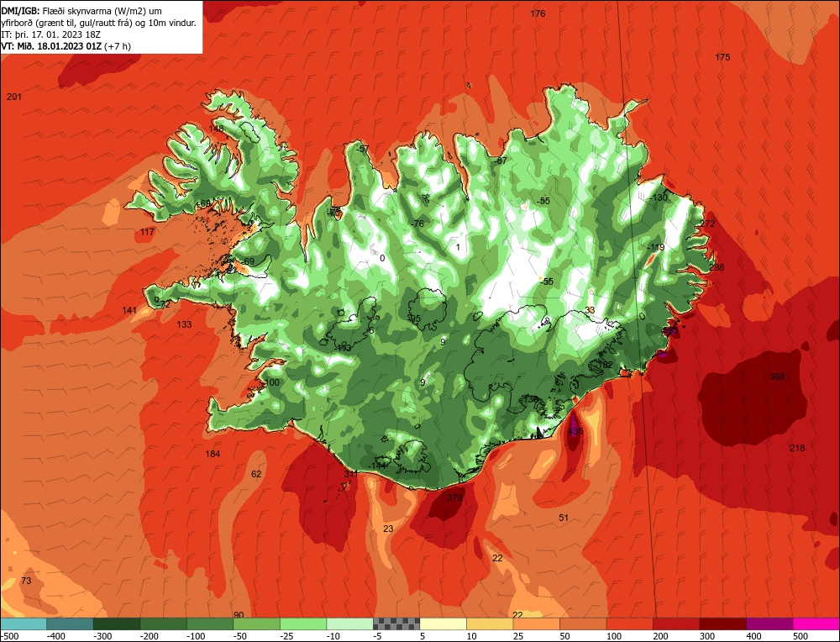Click the value -119 in east Iceland
The width and height of the screenshot is (840, 642).
pyautogui.click(x=656, y=247)
